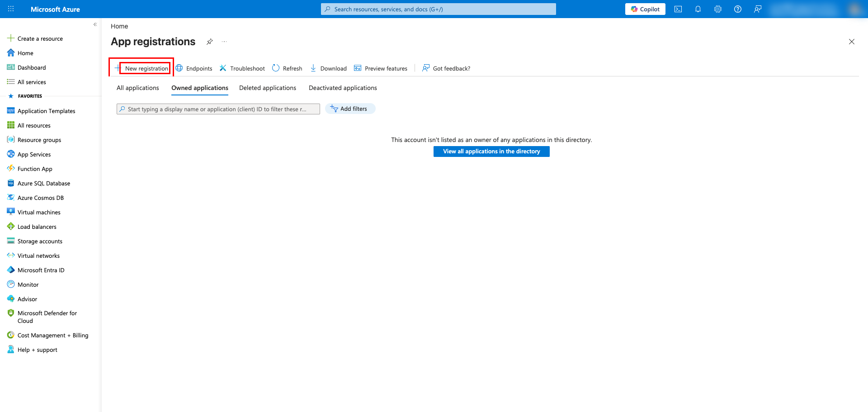Download the app registrations list
Viewport: 868px width, 412px height.
tap(328, 68)
